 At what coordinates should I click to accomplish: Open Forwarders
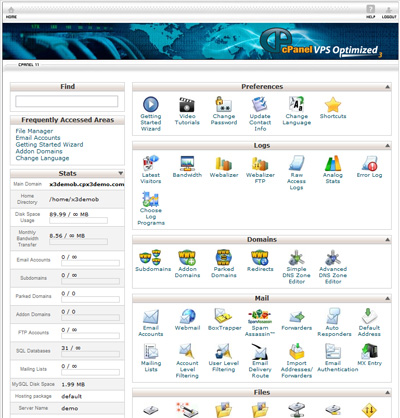(x=296, y=317)
